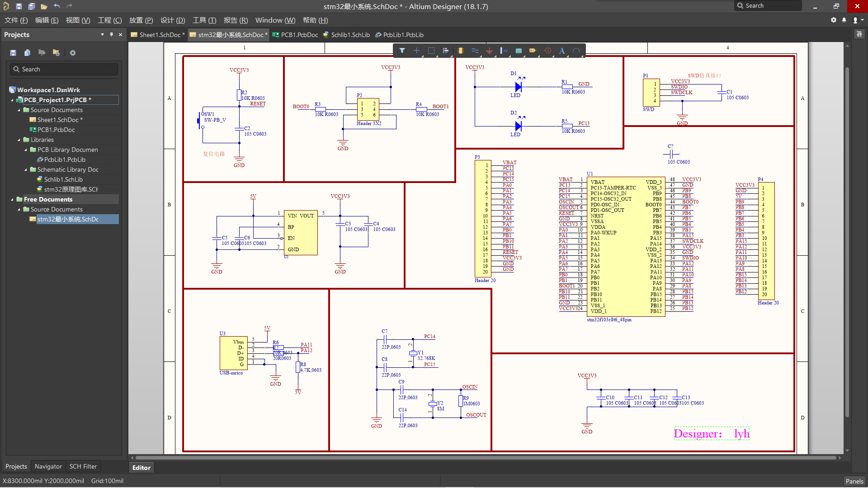Click the Panels button in status bar

click(854, 481)
